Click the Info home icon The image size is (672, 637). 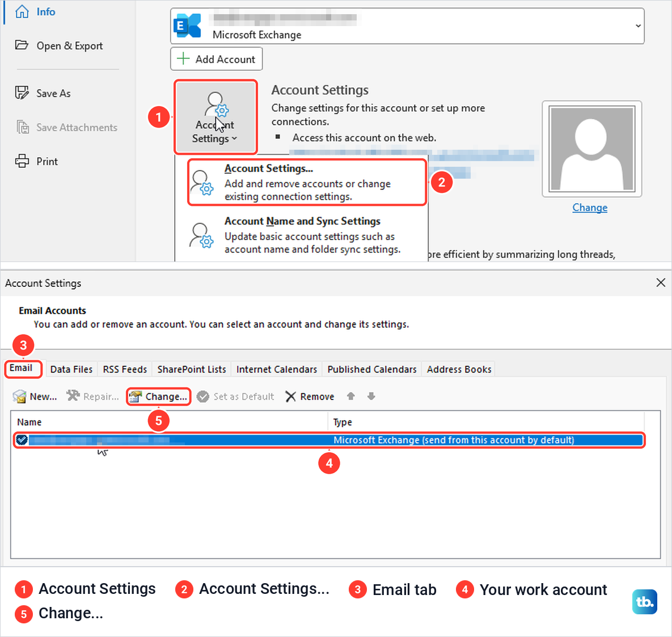pyautogui.click(x=22, y=11)
